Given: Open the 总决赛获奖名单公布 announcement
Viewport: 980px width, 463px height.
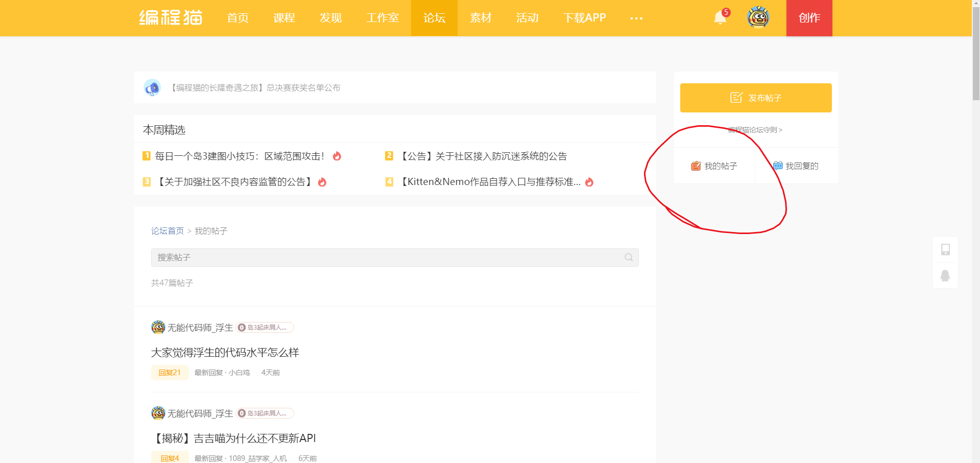Looking at the screenshot, I should click(254, 88).
